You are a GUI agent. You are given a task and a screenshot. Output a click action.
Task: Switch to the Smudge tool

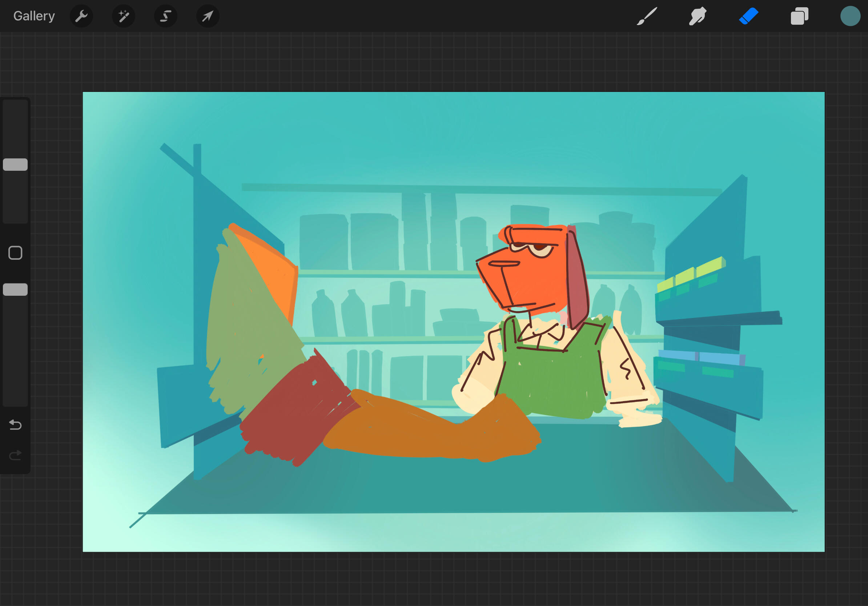point(697,16)
